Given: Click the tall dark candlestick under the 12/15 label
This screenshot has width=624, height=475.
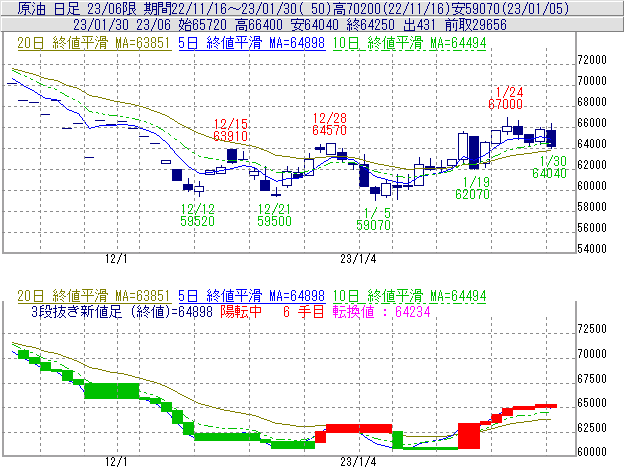Looking at the screenshot, I should 232,156.
